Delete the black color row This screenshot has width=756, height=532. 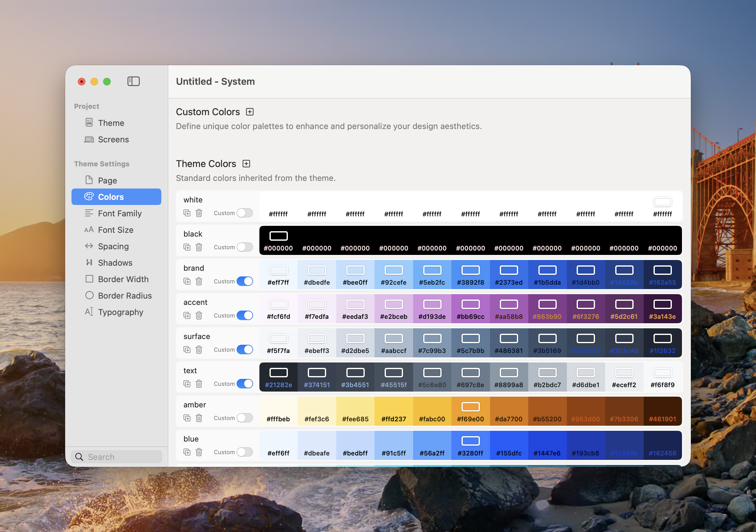click(199, 247)
